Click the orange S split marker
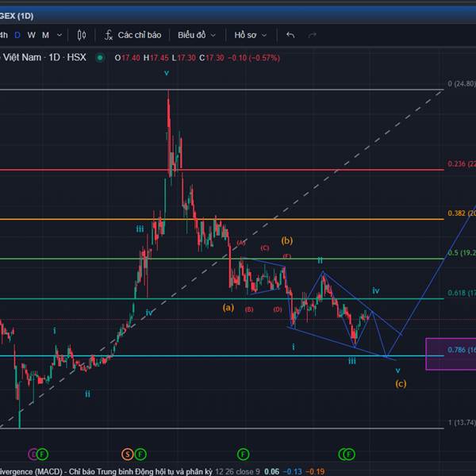 coord(128,454)
